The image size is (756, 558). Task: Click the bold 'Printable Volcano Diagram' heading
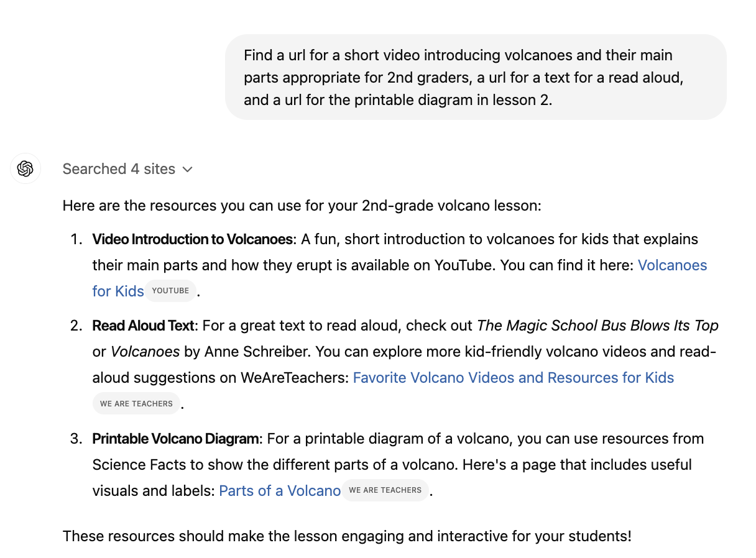pos(175,439)
